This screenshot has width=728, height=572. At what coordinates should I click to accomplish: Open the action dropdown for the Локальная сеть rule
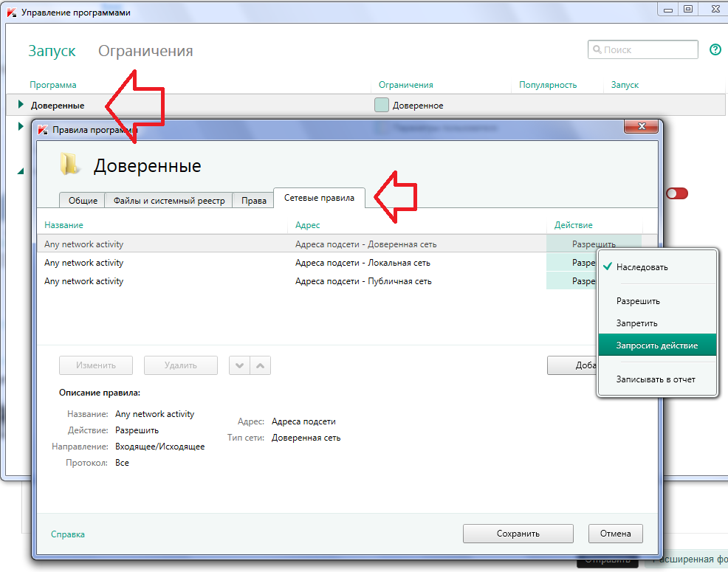pos(571,263)
